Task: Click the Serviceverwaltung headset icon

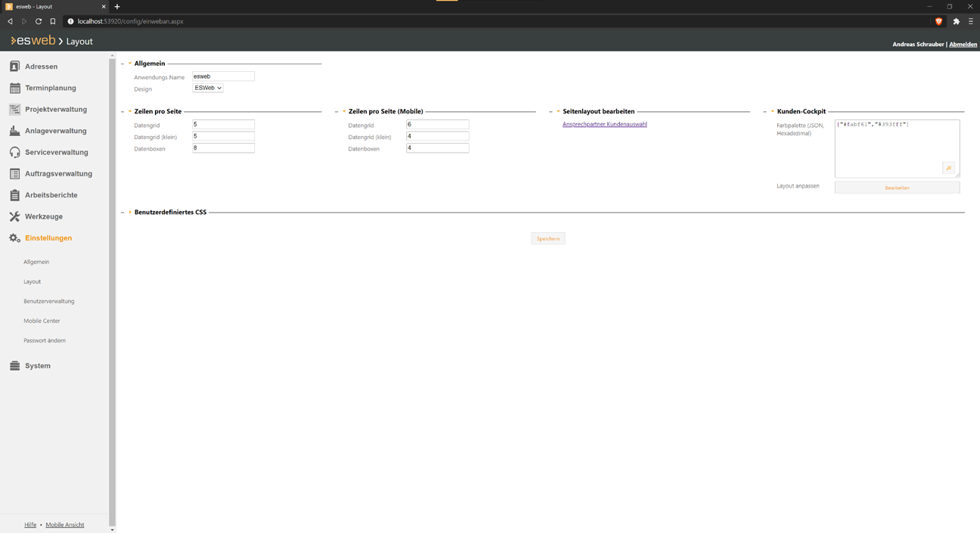Action: tap(14, 152)
